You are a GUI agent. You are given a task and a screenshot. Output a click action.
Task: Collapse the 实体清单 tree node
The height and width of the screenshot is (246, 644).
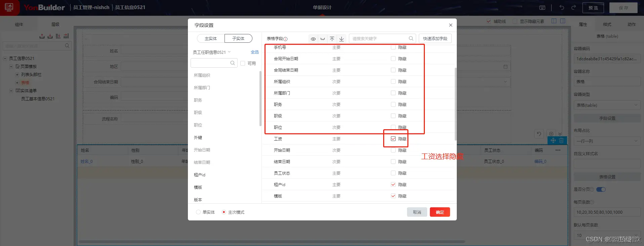point(11,91)
